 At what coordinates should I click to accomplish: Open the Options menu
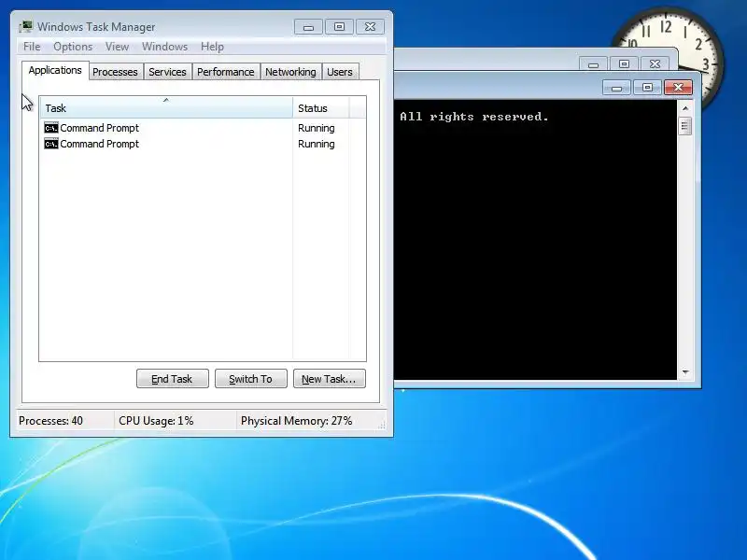coord(73,47)
